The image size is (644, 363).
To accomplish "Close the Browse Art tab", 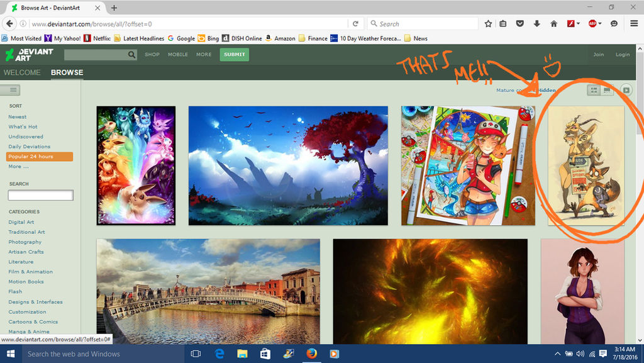I will (x=97, y=8).
